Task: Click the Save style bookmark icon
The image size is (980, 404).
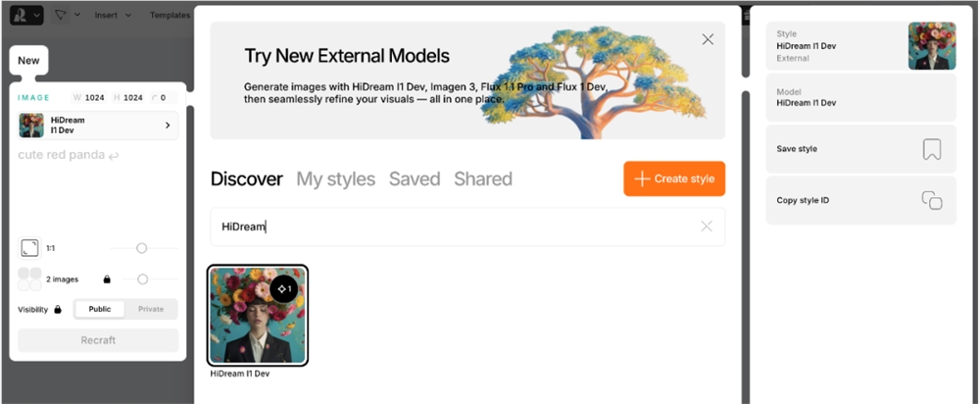Action: (x=932, y=149)
